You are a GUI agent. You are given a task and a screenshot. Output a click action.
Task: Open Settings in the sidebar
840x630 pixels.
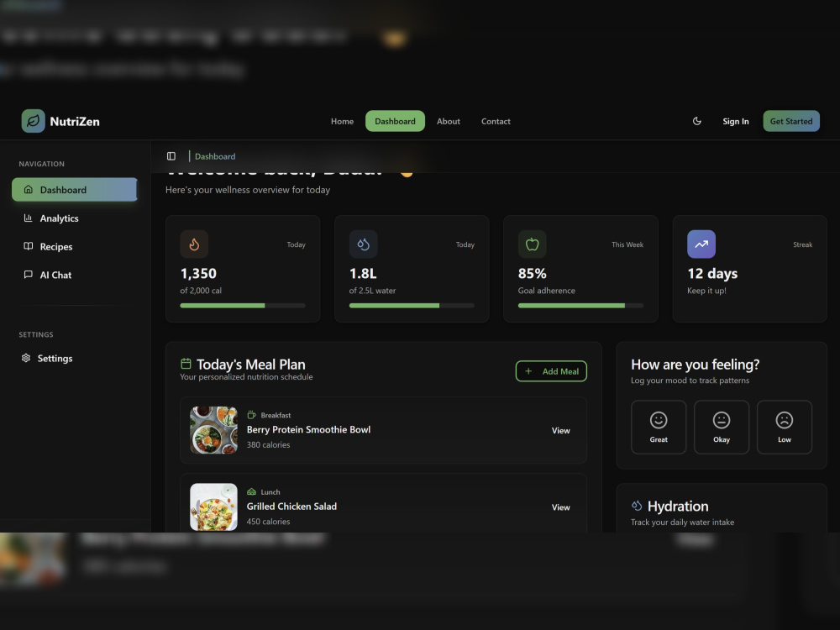75,358
